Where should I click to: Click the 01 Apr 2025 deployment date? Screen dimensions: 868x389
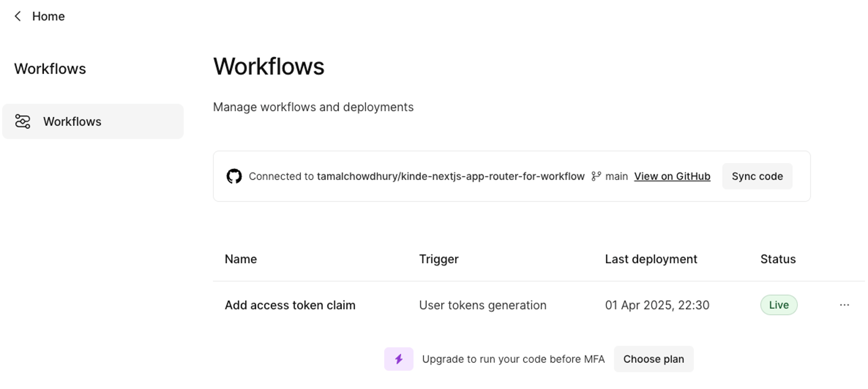(657, 305)
